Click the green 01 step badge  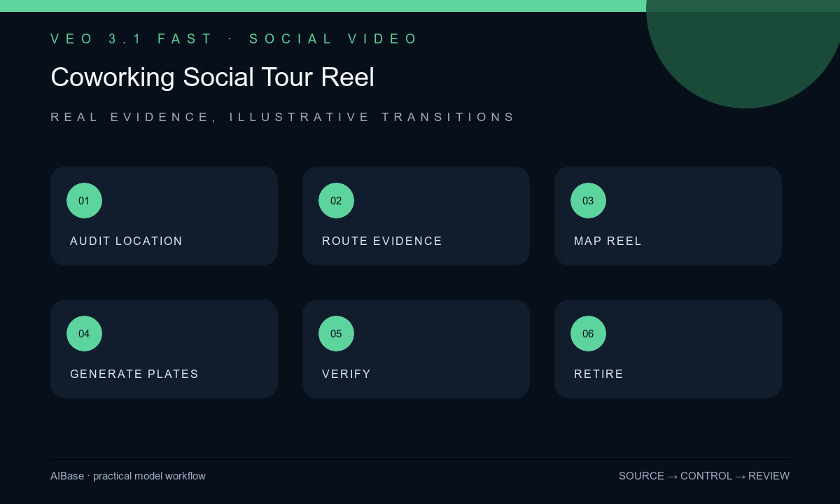point(84,200)
